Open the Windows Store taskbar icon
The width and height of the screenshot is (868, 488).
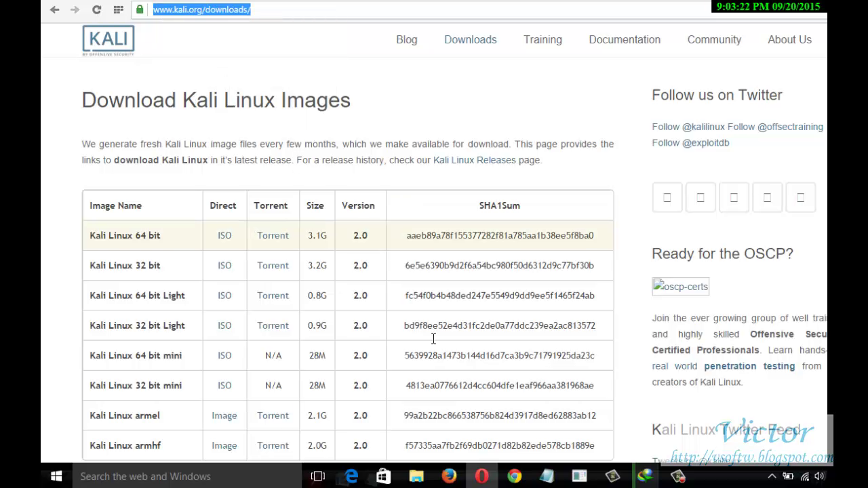383,476
